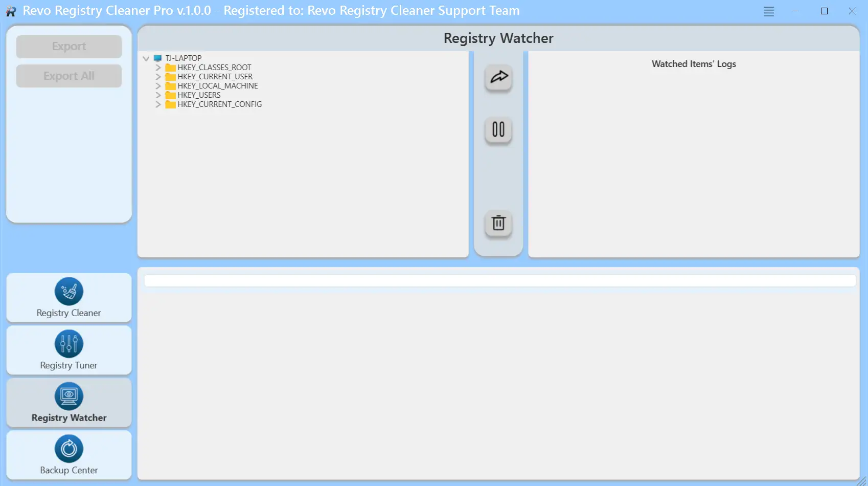Click the trash can delete icon
868x486 pixels.
498,223
